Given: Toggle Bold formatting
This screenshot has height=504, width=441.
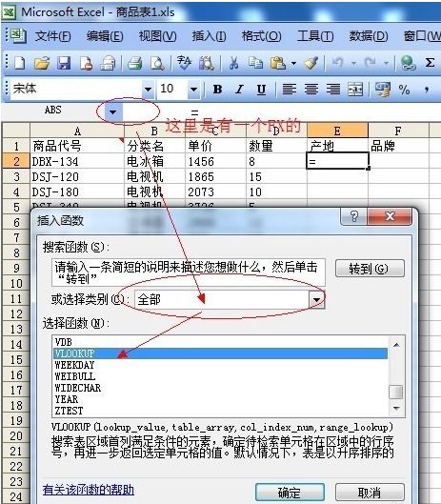Looking at the screenshot, I should pos(217,89).
